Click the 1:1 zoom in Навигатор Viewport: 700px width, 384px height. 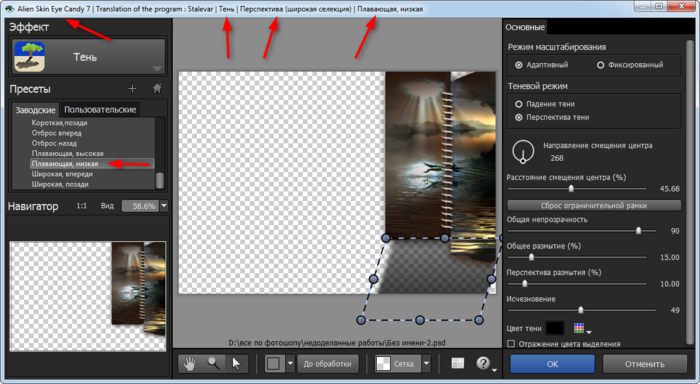81,206
